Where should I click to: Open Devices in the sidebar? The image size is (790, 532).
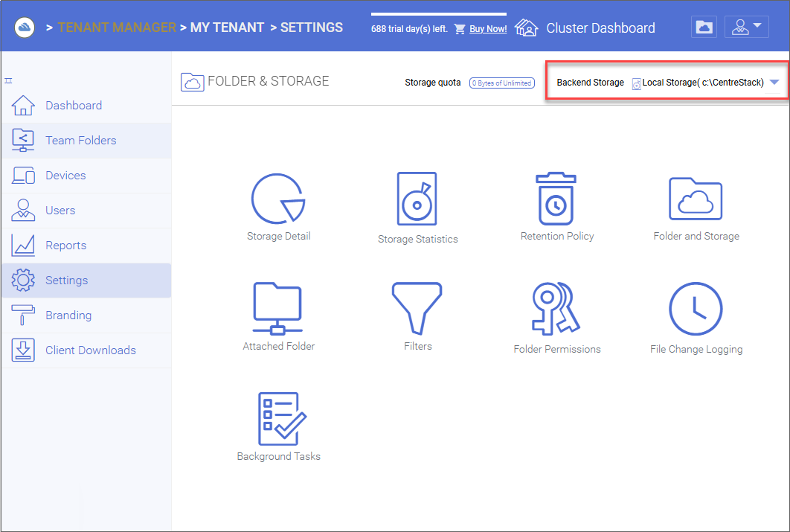pyautogui.click(x=86, y=176)
